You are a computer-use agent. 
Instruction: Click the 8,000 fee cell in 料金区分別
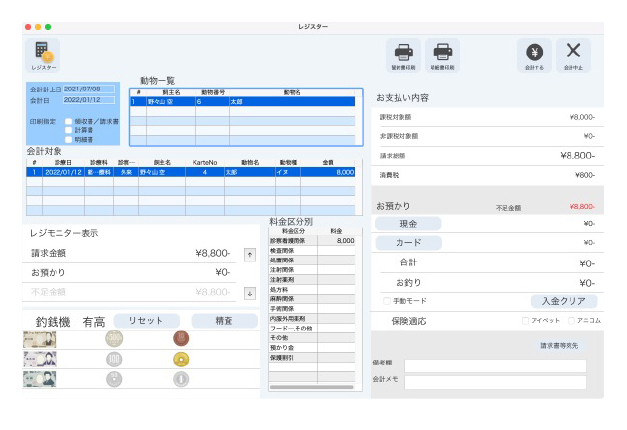click(x=336, y=240)
